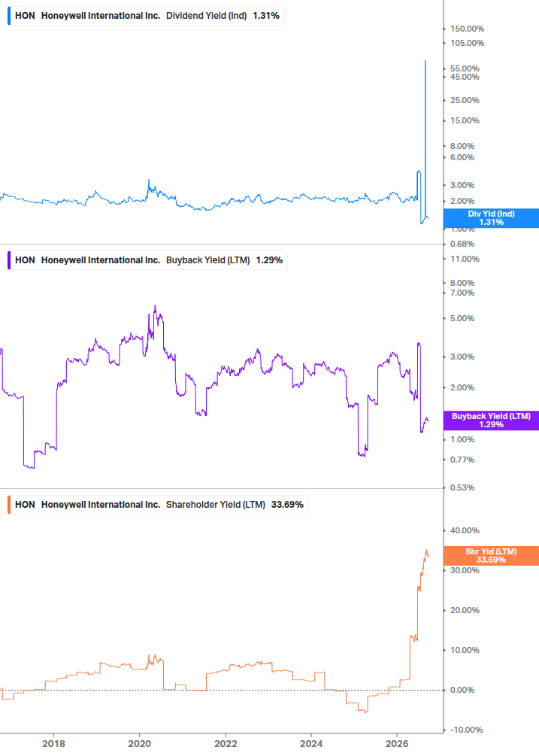Screen dimensions: 539x756
Task: Click the 7.00% tick on buyback axis
Action: pos(462,293)
